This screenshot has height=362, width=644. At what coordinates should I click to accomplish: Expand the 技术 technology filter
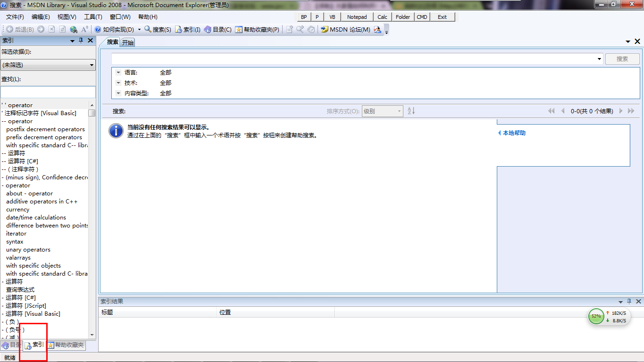point(118,83)
